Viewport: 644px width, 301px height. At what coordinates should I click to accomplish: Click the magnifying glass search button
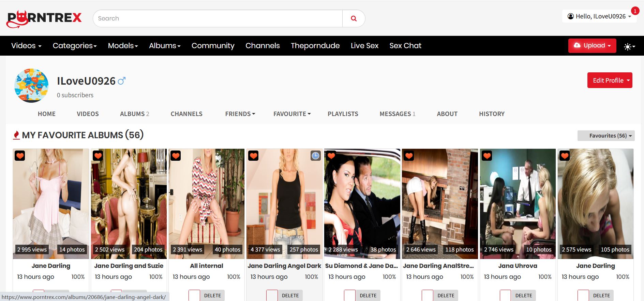coord(354,18)
